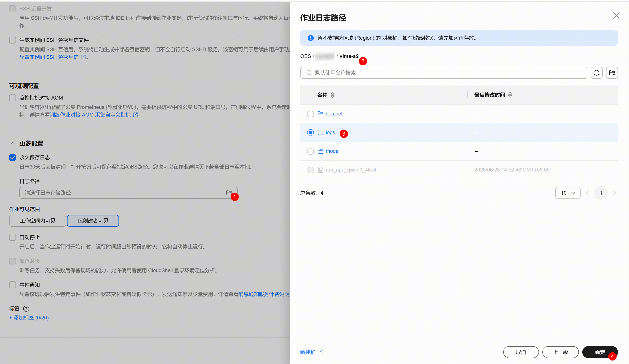The width and height of the screenshot is (629, 364).
Task: Click the run_npu_qwen3_4b.sh file icon
Action: [320, 170]
